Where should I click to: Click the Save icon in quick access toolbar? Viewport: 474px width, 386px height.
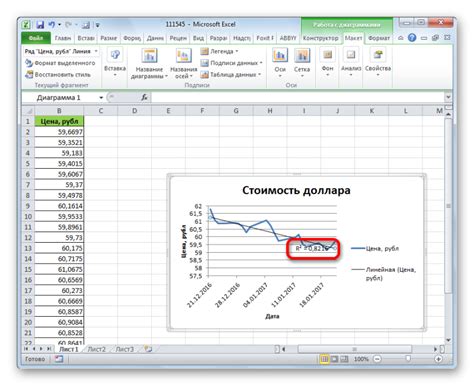(40, 25)
